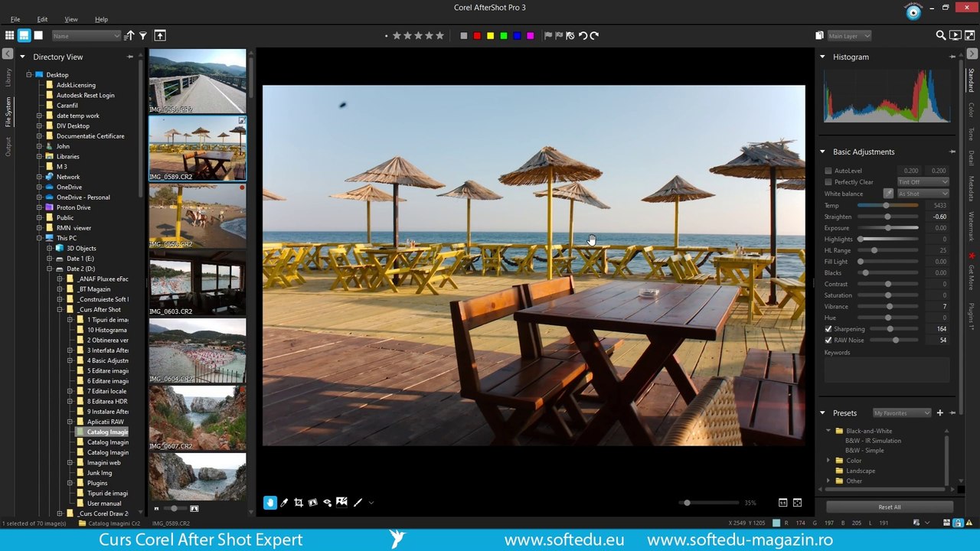This screenshot has height=551, width=980.
Task: Select the Proton Drive folder
Action: [x=73, y=207]
